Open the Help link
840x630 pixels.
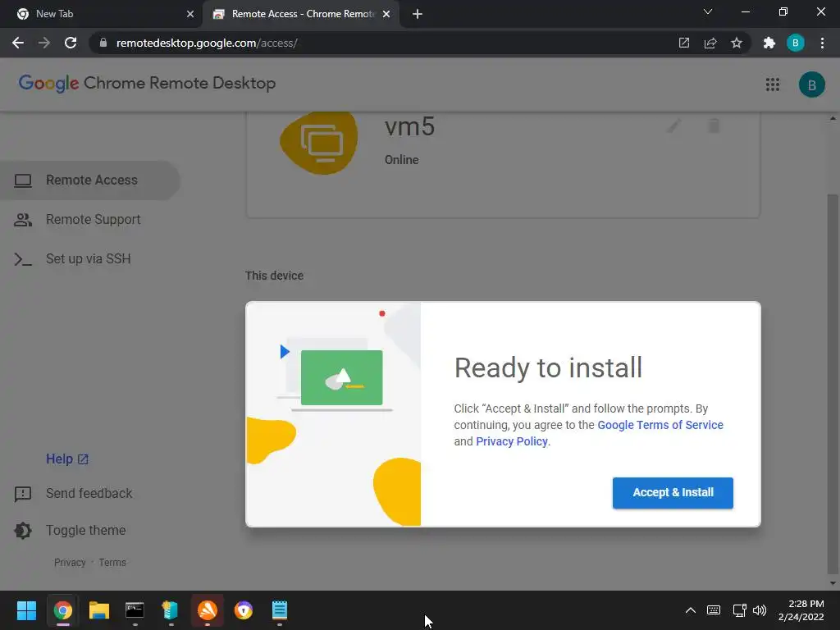tap(67, 459)
